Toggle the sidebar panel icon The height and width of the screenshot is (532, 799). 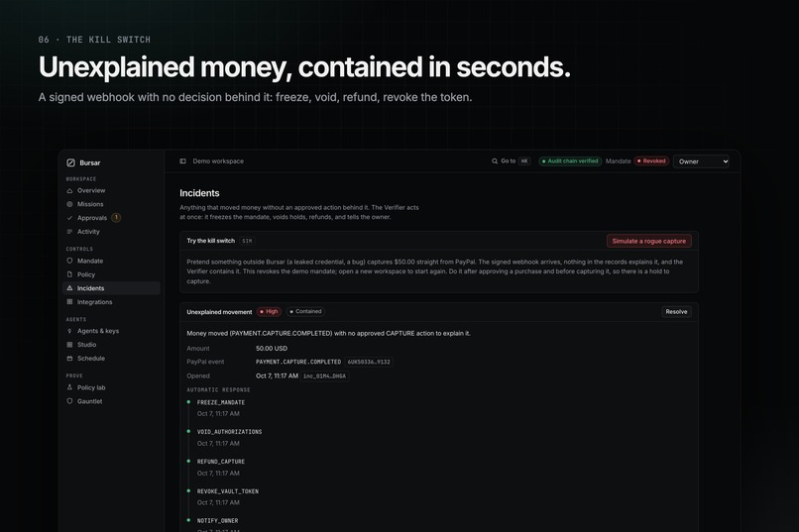[x=183, y=161]
